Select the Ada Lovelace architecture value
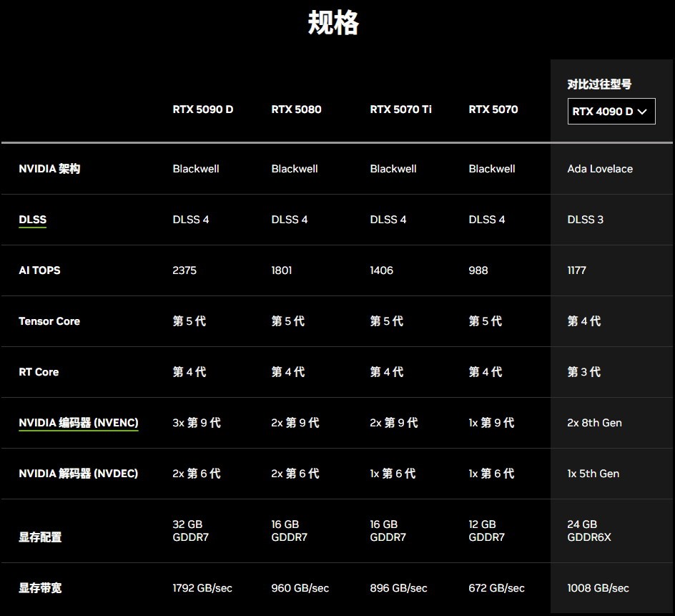This screenshot has width=675, height=616. [600, 169]
